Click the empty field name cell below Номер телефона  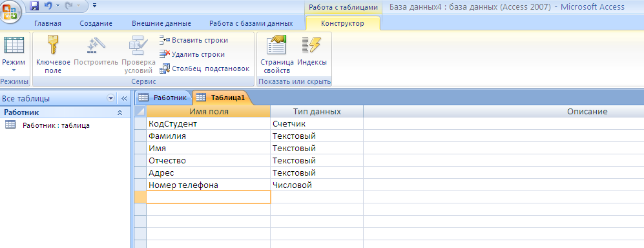pos(209,198)
